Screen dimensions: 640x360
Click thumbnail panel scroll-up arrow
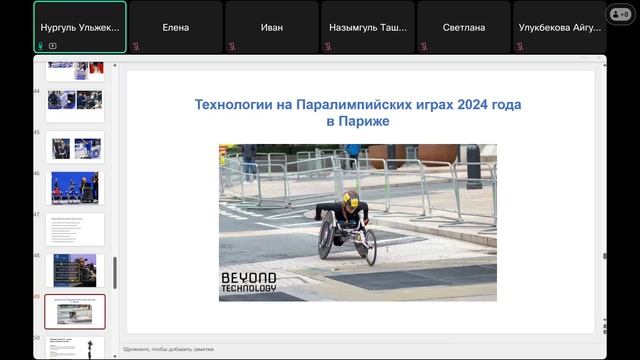pos(115,65)
